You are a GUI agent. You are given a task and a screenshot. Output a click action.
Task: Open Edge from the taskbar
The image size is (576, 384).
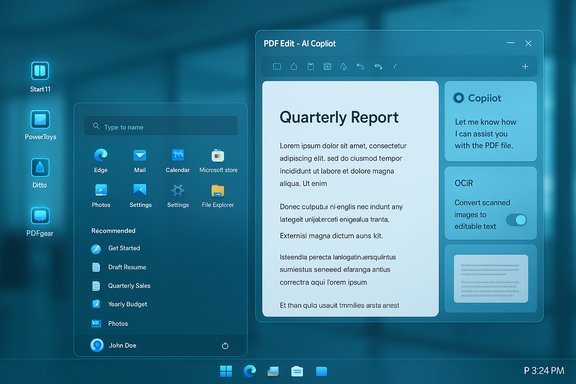250,371
